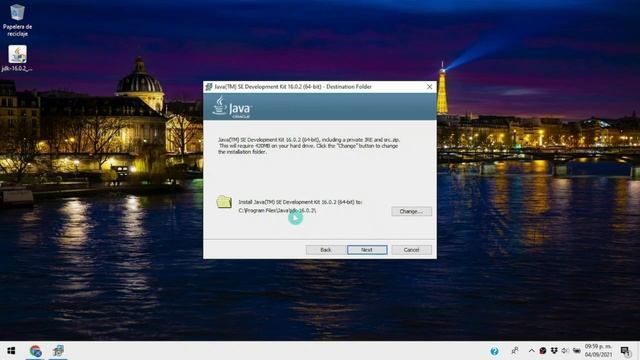Viewport: 640px width, 360px height.
Task: Click the People icon in taskbar
Action: click(515, 351)
